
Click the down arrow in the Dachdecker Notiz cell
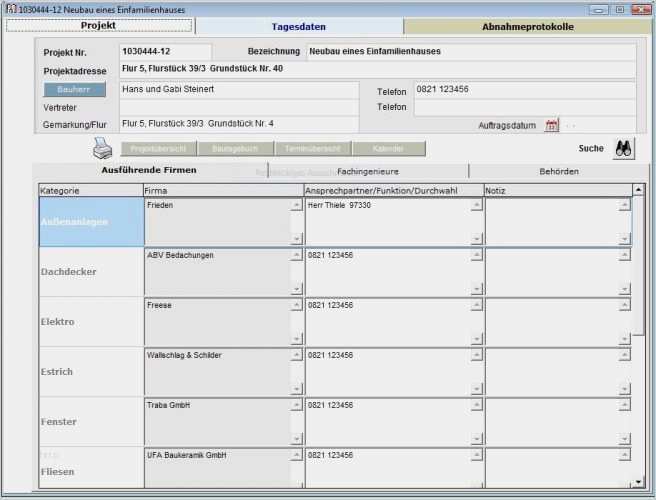point(624,289)
